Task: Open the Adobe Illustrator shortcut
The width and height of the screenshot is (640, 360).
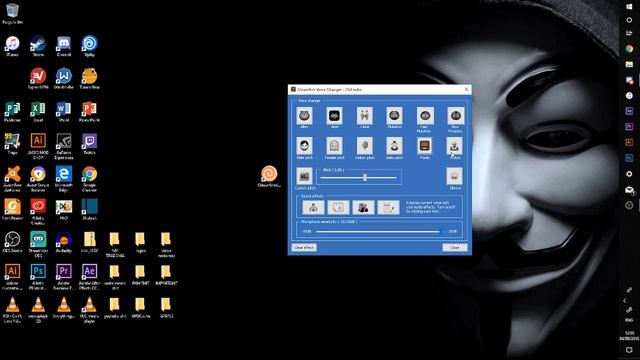Action: pyautogui.click(x=12, y=277)
